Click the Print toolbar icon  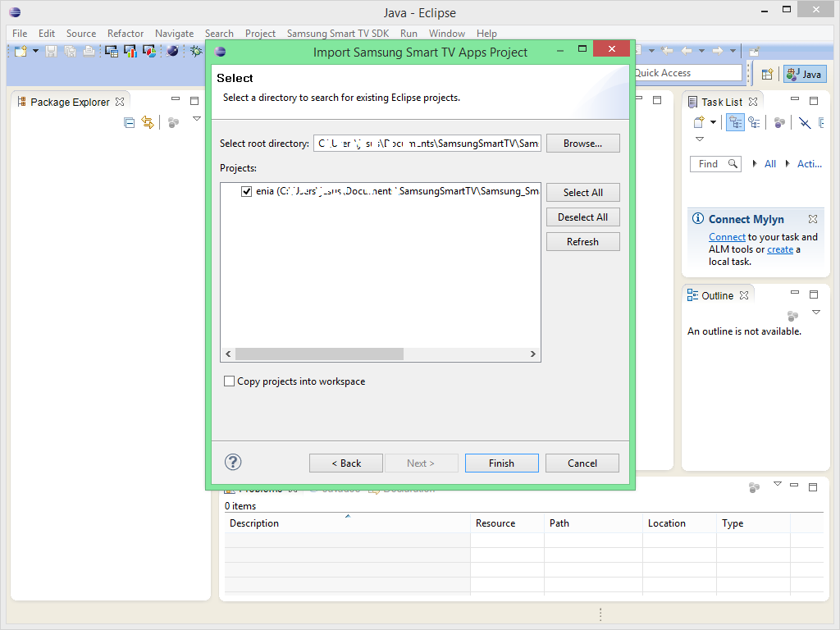[89, 52]
